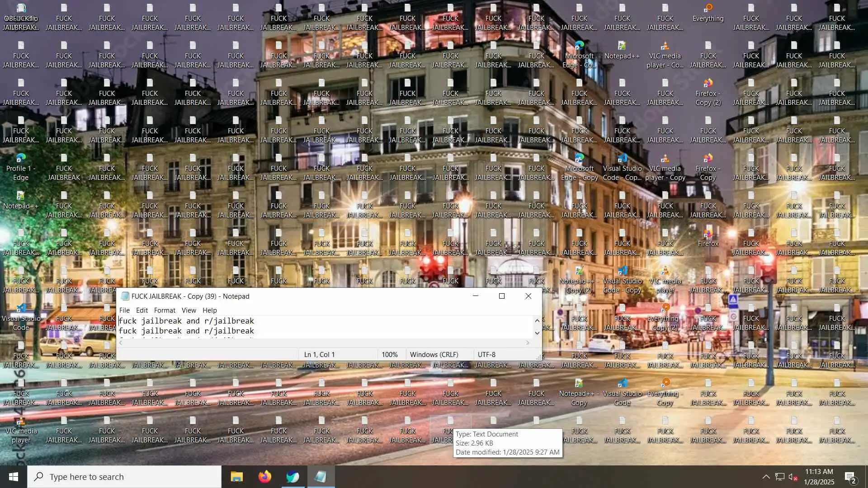This screenshot has height=488, width=868.
Task: Click into the taskbar search box
Action: click(x=124, y=477)
